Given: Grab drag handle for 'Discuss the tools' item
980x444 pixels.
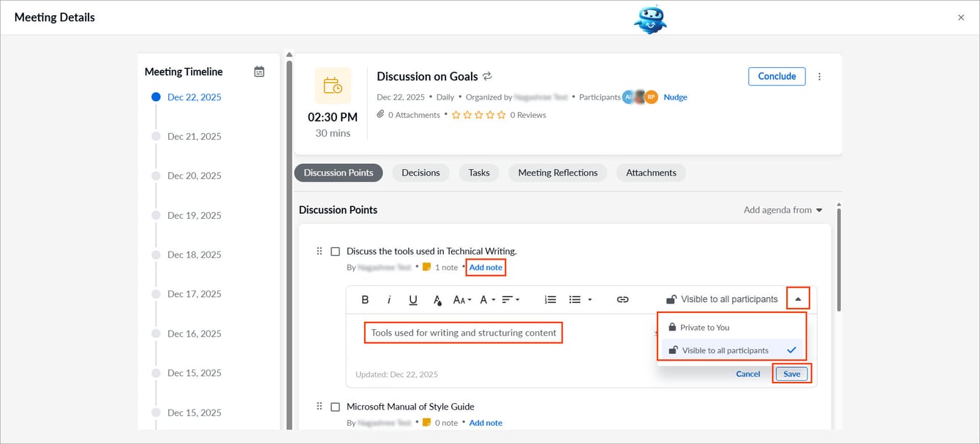Looking at the screenshot, I should (319, 251).
